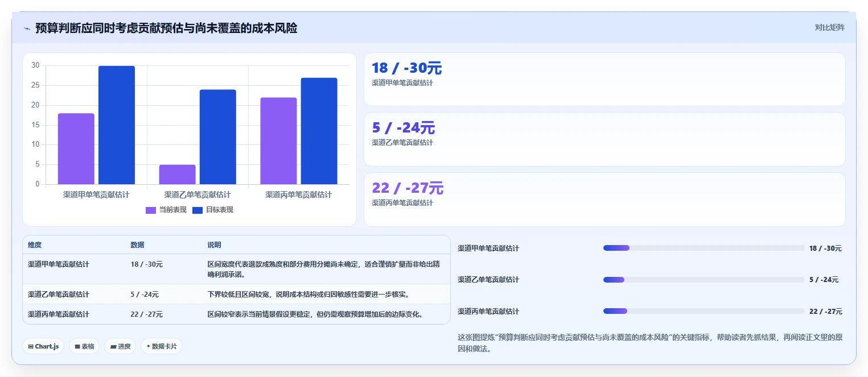Click table cell 22 / -27元

[147, 314]
